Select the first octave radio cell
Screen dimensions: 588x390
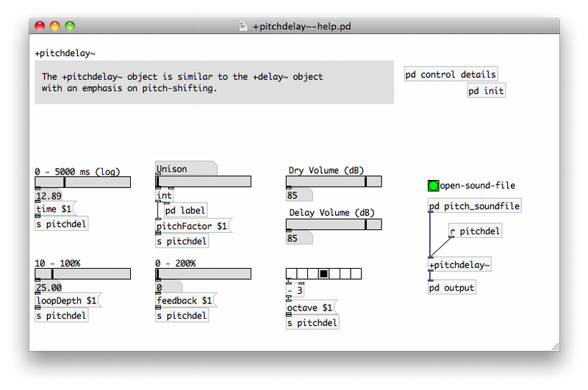tap(291, 274)
